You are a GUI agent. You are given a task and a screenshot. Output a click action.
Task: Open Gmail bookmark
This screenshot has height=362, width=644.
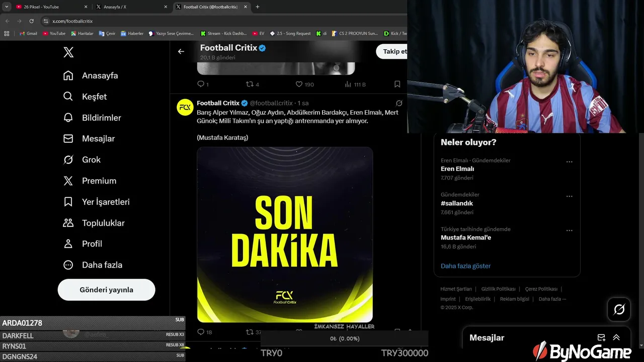pos(28,33)
